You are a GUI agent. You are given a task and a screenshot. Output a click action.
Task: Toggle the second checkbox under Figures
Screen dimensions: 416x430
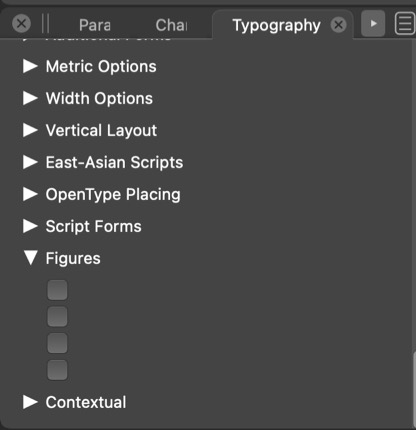(x=57, y=317)
